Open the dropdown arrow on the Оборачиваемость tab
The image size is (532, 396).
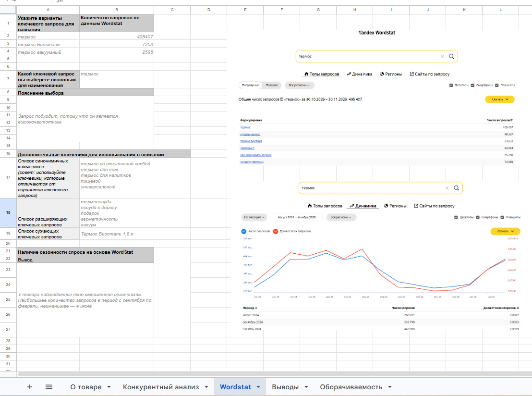390,387
